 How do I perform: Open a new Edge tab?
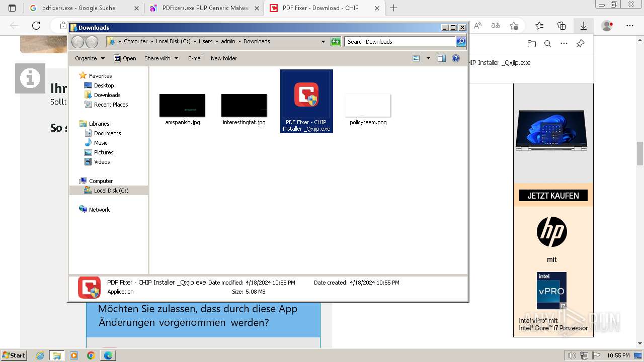tap(394, 8)
